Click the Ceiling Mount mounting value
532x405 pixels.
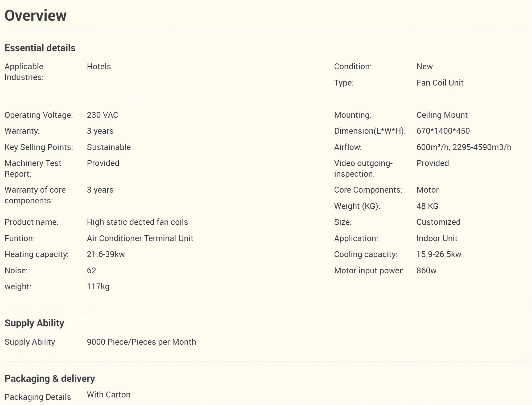coord(442,115)
